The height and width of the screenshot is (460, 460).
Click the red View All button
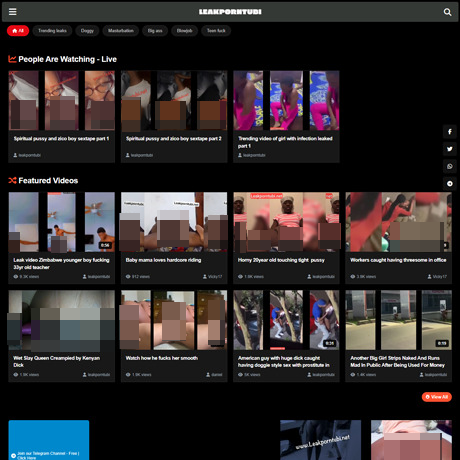pos(437,397)
